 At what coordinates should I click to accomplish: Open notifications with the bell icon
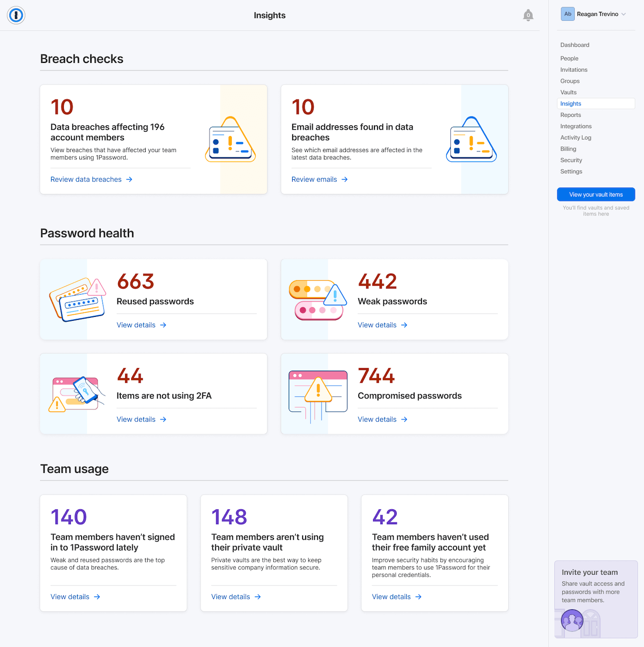point(528,15)
